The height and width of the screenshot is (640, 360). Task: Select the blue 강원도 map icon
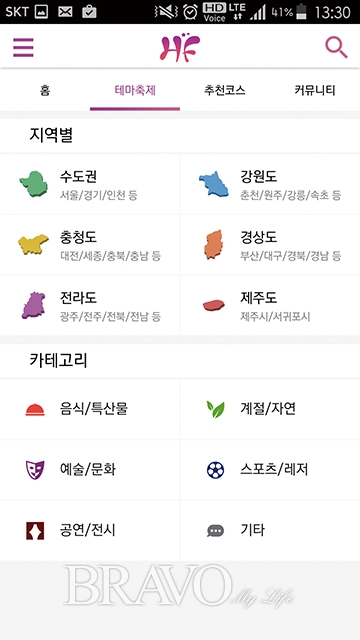point(213,184)
